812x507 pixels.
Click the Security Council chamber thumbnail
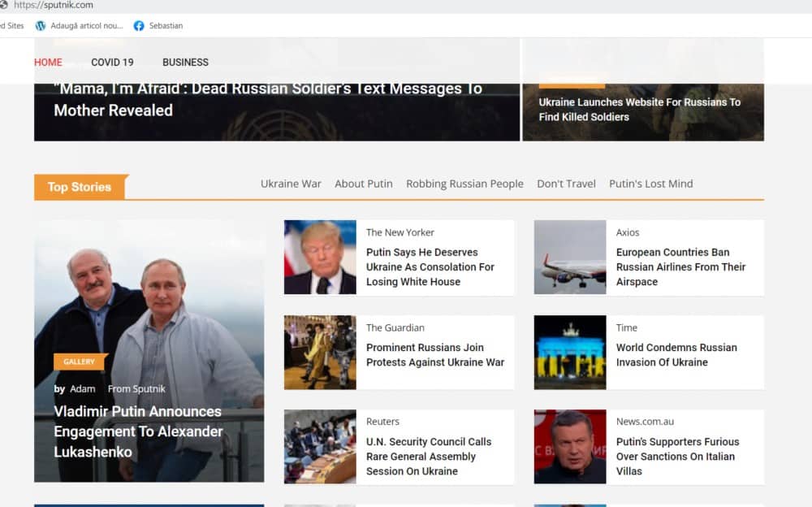(x=320, y=447)
